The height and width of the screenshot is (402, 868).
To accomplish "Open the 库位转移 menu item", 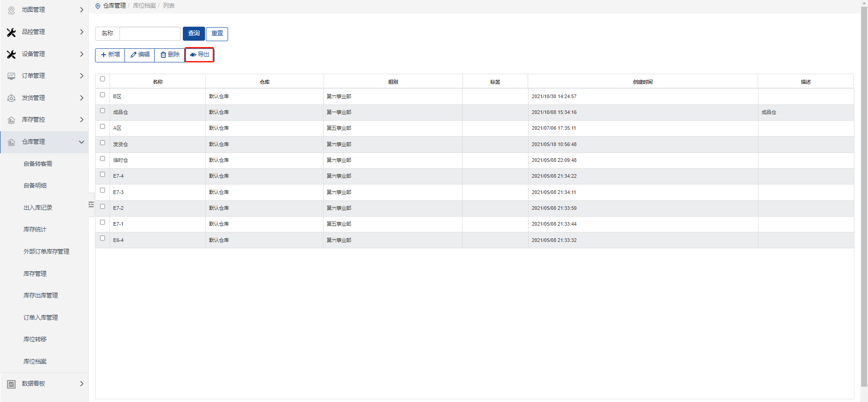I will click(35, 340).
